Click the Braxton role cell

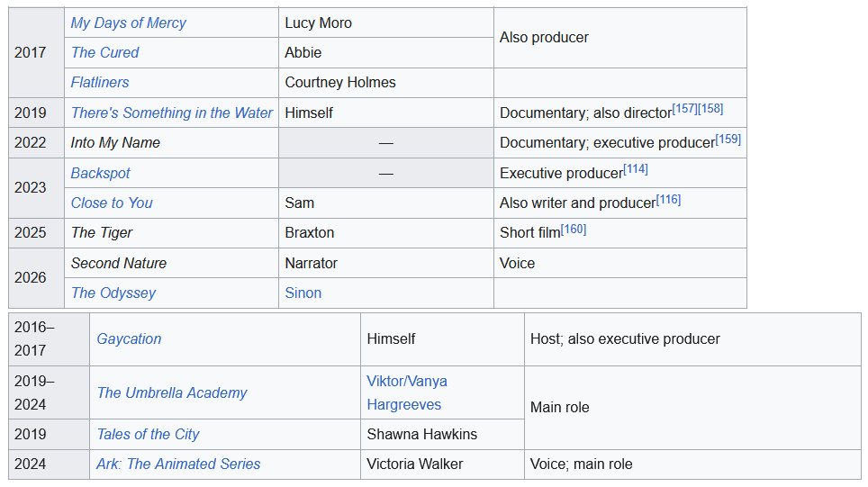click(386, 233)
